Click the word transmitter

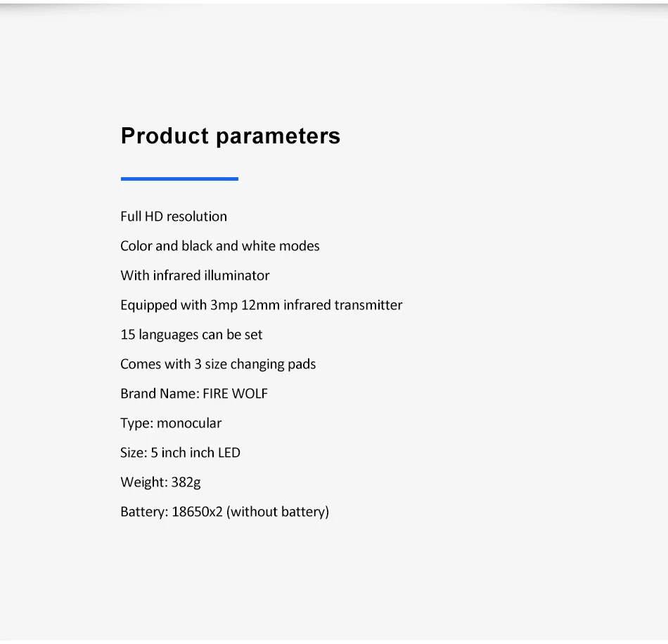pyautogui.click(x=368, y=305)
